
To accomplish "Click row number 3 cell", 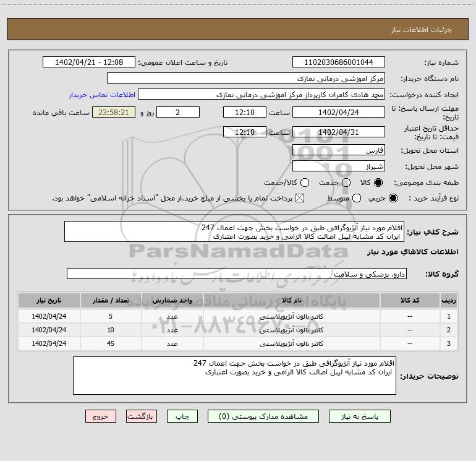I will click(448, 343).
